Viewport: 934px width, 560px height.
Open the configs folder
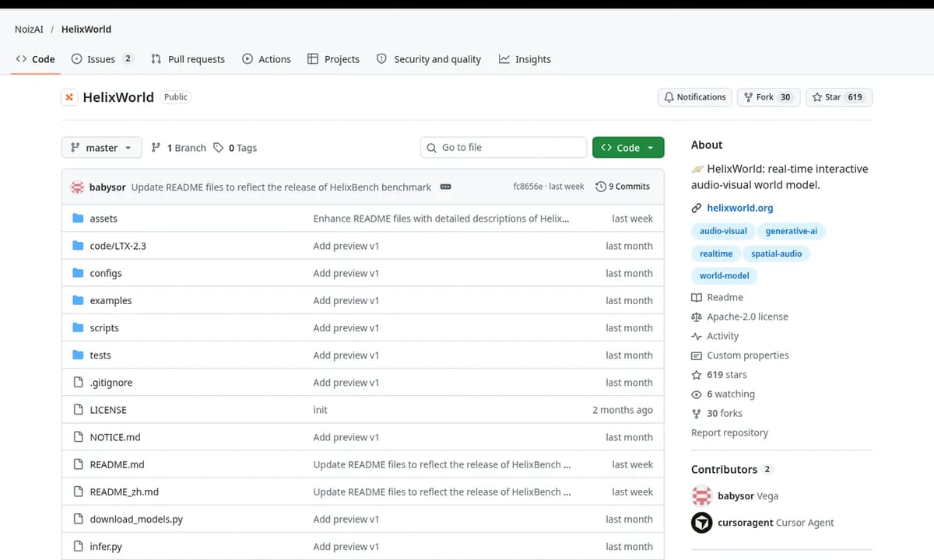(x=106, y=273)
